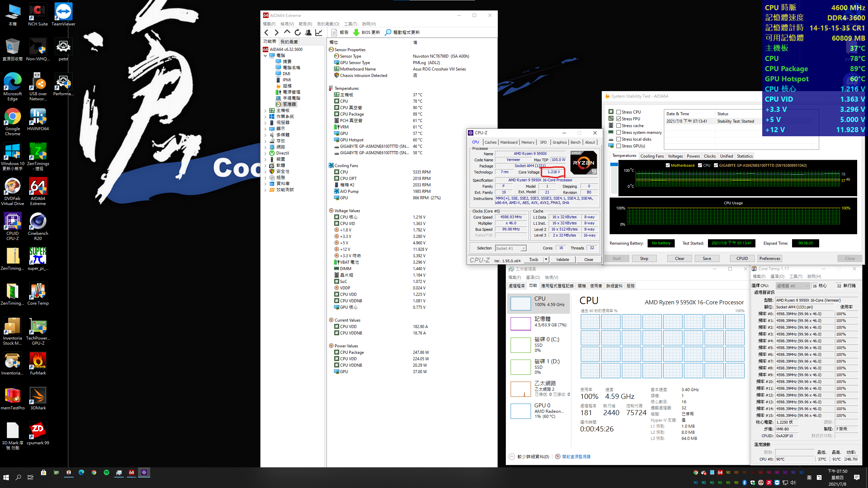Click AIDA64 up-level arrow icon
Screen dimensions: 868x488
tap(287, 32)
